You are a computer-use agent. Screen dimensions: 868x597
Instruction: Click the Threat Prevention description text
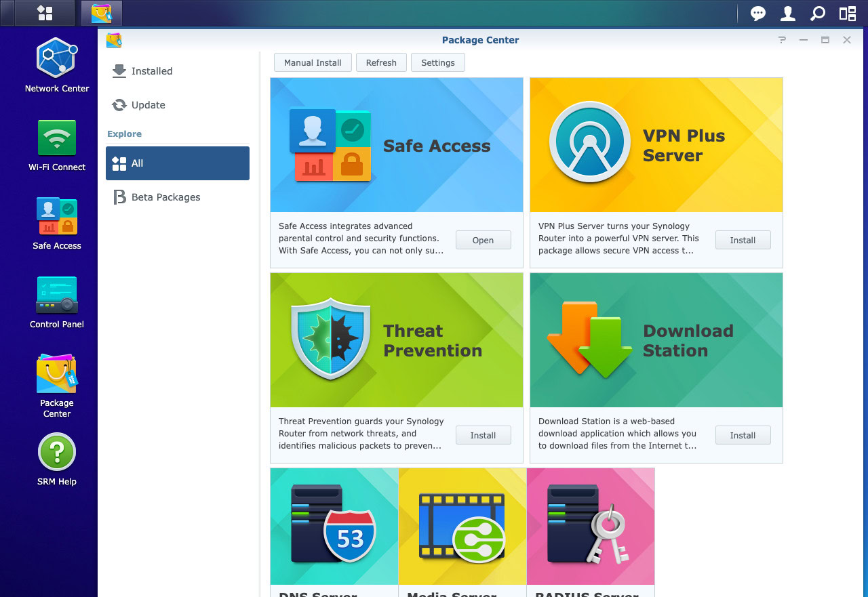pos(361,434)
